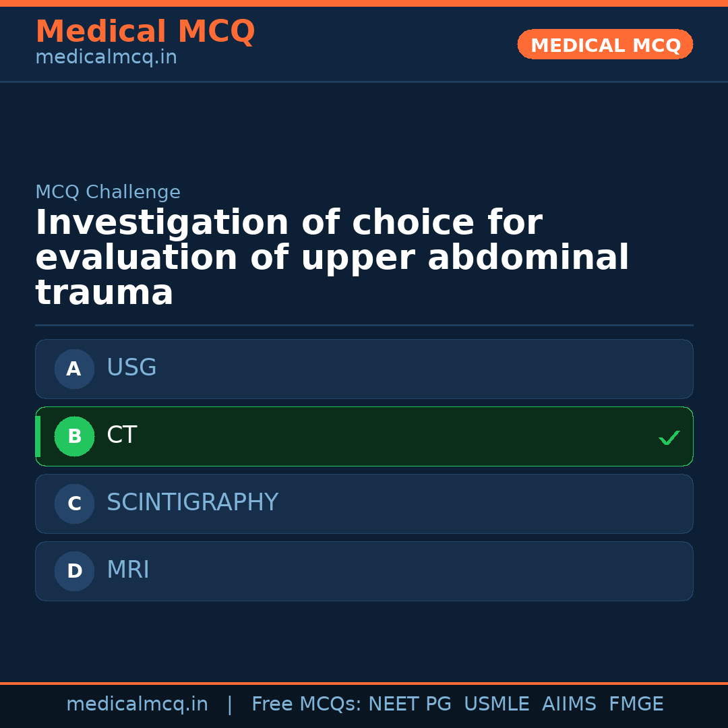Choose the USG answer option
Viewport: 728px width, 728px height.
[x=364, y=369]
